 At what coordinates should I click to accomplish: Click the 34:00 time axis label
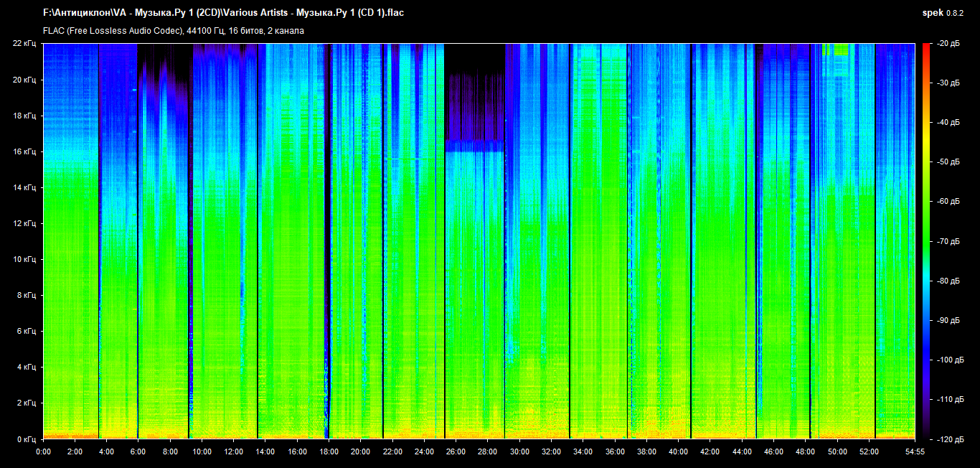pyautogui.click(x=583, y=451)
